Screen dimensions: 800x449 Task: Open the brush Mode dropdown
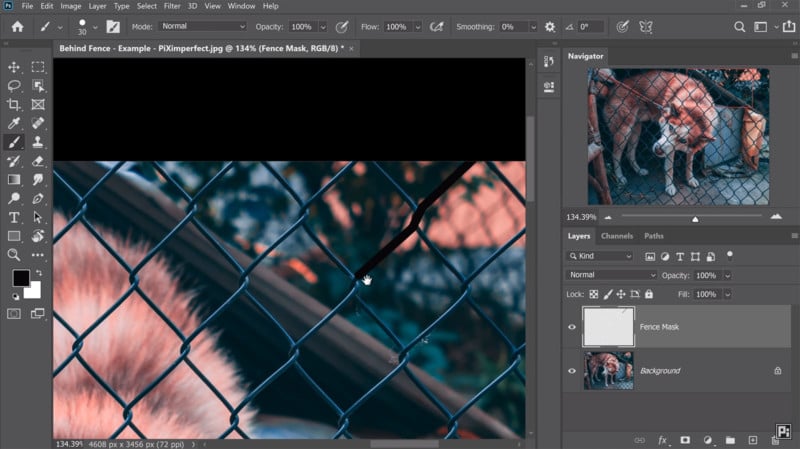pos(203,26)
